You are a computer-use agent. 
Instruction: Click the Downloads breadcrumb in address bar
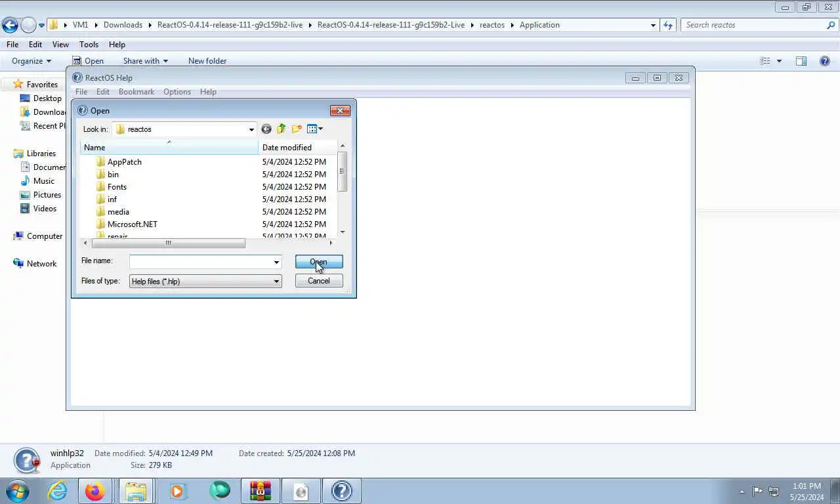click(123, 25)
